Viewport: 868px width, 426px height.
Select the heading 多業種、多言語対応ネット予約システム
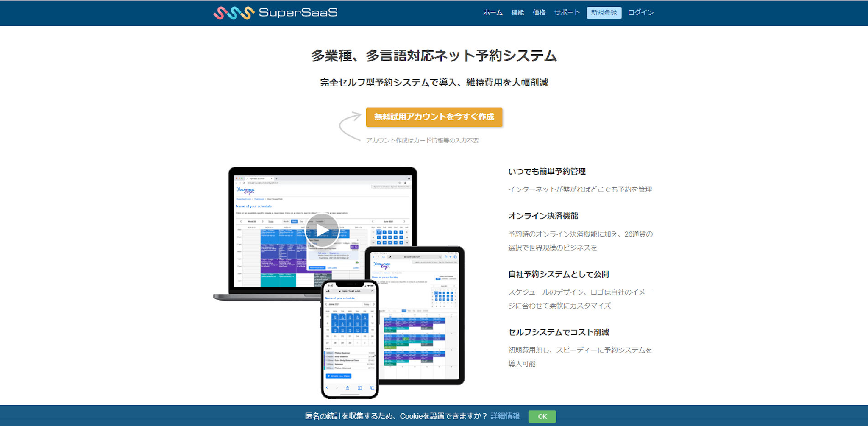click(434, 56)
